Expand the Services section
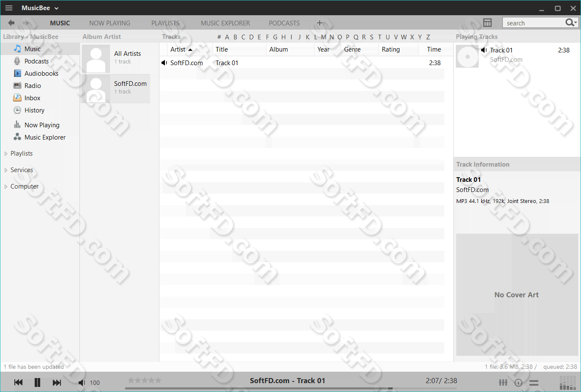The width and height of the screenshot is (581, 392). point(6,170)
